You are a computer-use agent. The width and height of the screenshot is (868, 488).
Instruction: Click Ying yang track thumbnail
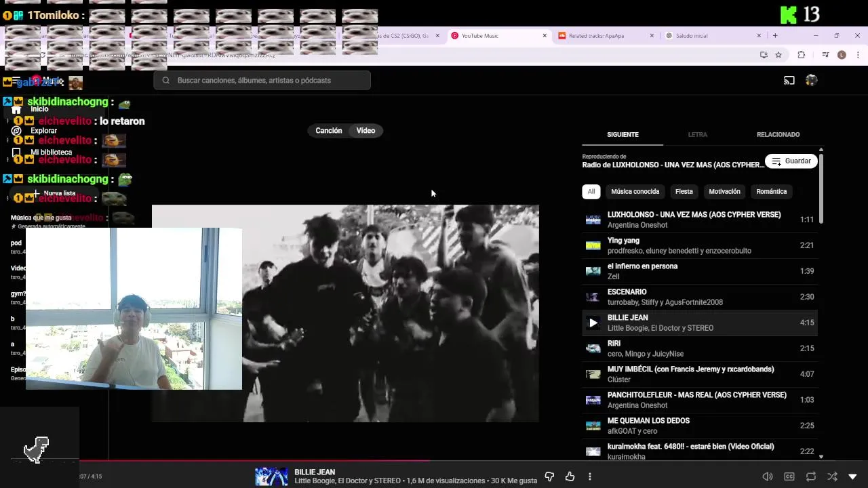(x=593, y=245)
